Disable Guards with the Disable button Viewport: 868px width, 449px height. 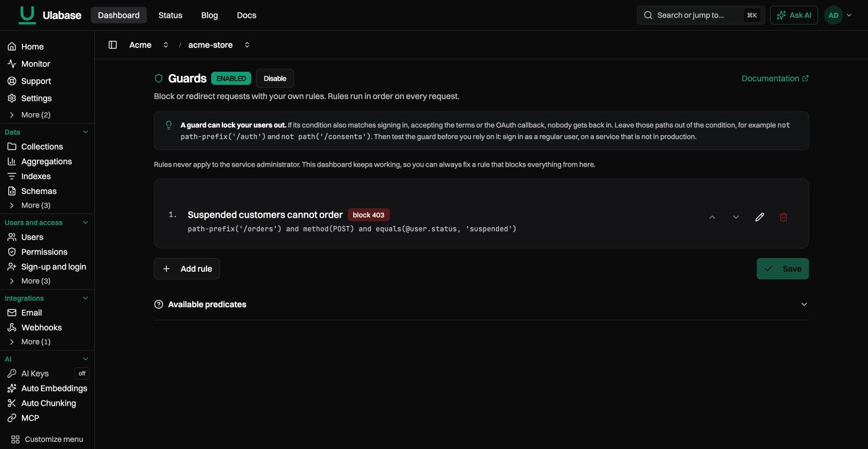pos(275,78)
